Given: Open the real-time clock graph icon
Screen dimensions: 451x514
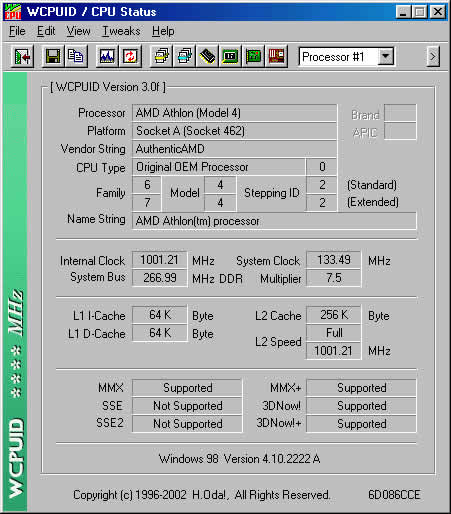Looking at the screenshot, I should point(107,57).
